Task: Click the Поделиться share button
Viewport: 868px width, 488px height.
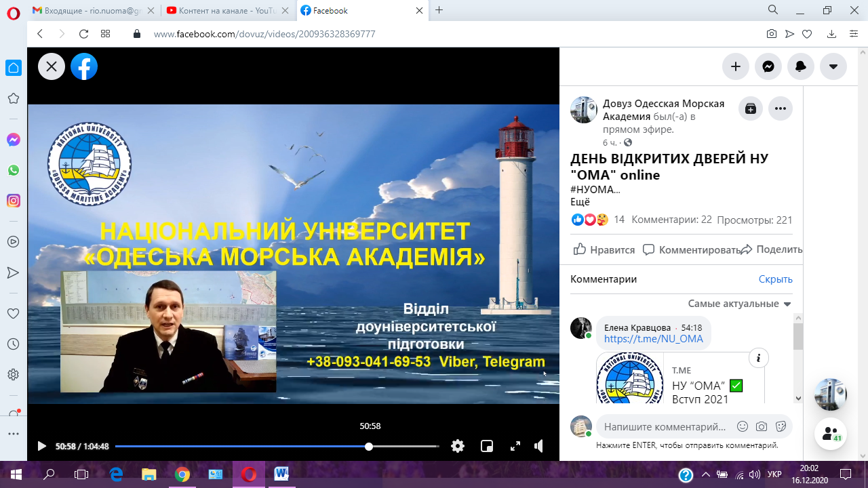Action: (x=772, y=249)
